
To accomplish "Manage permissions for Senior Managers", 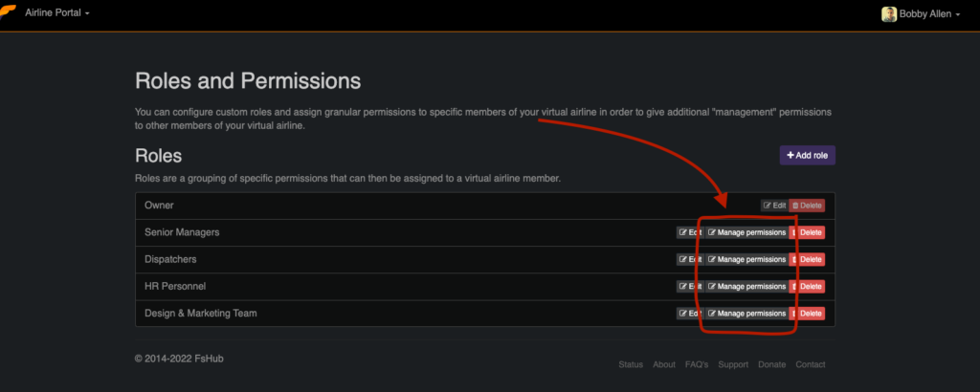I will click(746, 232).
